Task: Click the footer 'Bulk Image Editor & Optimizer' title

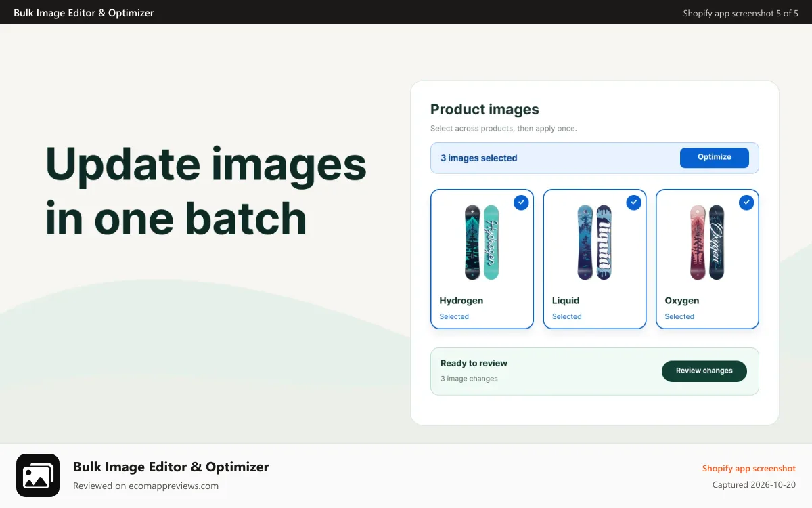Action: click(x=171, y=467)
